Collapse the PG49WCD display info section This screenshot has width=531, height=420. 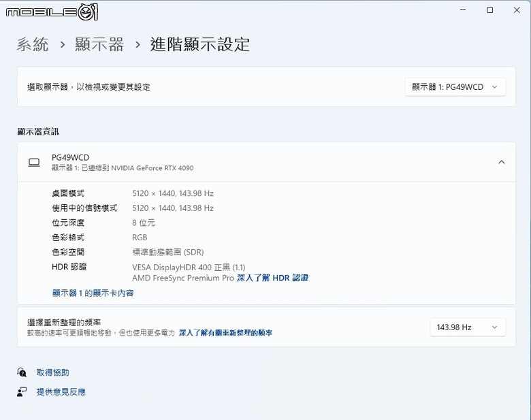pos(502,162)
